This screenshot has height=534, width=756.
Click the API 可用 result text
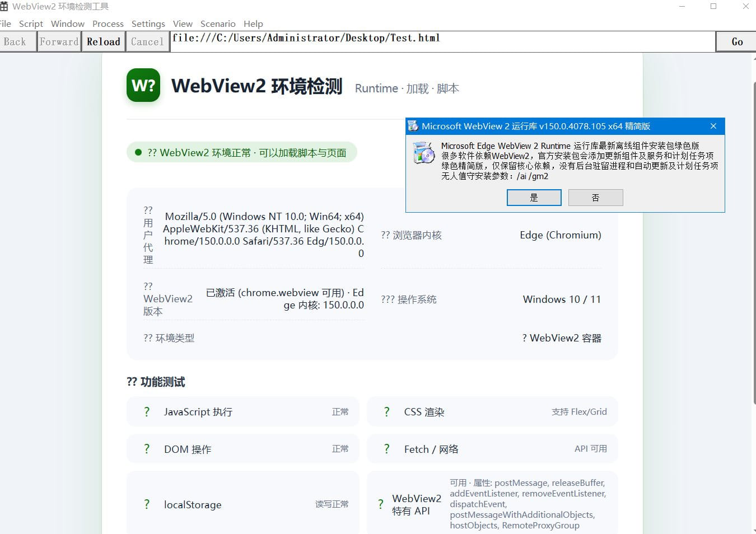[x=591, y=449]
